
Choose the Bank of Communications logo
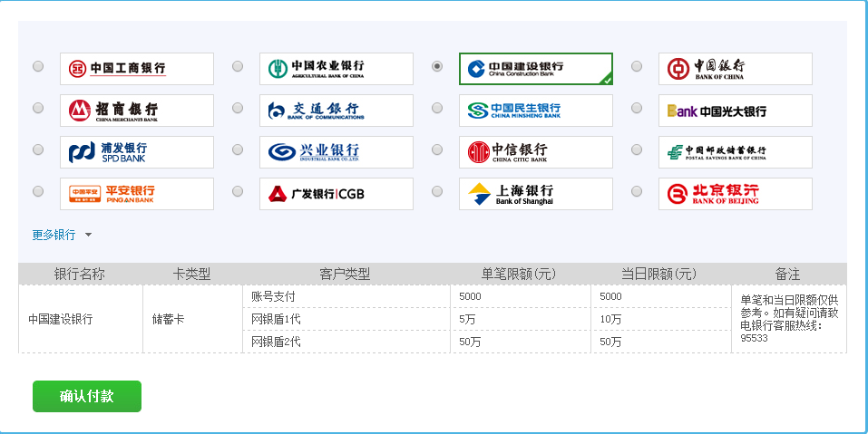(336, 111)
